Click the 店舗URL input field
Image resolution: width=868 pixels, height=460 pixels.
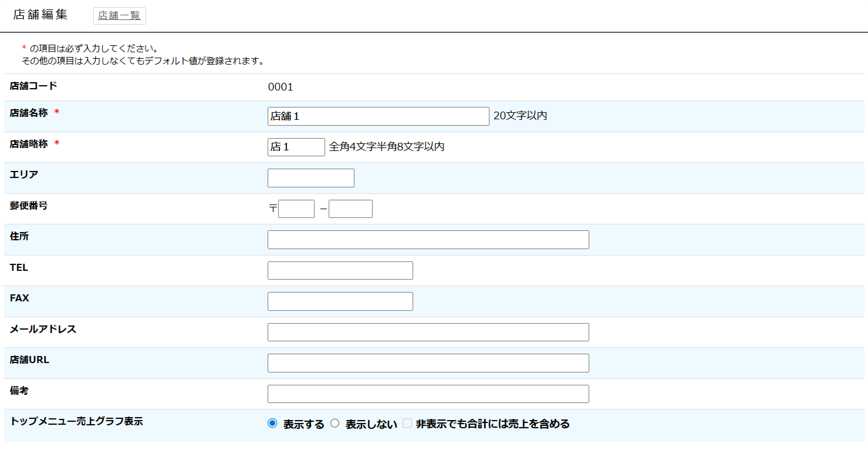coord(428,363)
